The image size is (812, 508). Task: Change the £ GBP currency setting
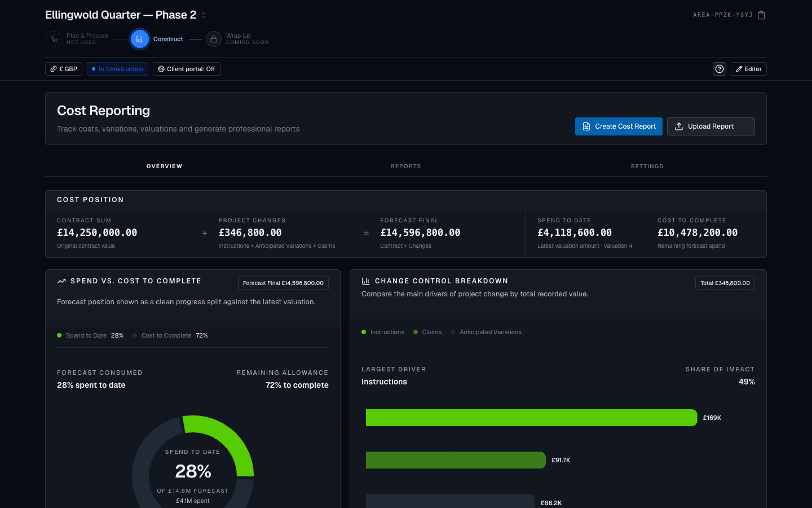point(64,69)
